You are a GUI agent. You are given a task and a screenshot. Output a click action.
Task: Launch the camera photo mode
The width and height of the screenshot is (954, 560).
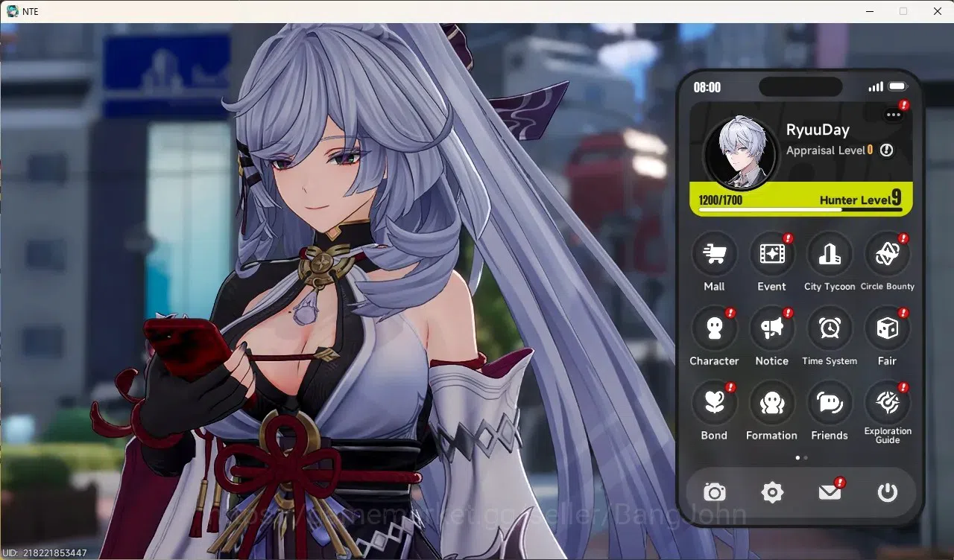coord(715,492)
